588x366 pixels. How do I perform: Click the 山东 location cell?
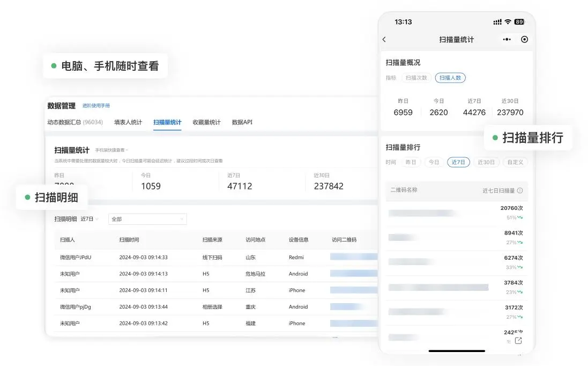click(x=250, y=258)
